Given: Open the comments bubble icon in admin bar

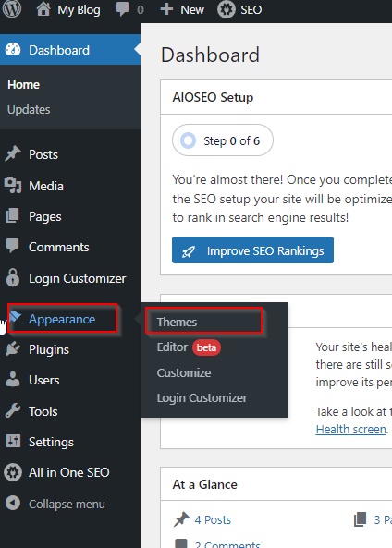Looking at the screenshot, I should point(122,10).
